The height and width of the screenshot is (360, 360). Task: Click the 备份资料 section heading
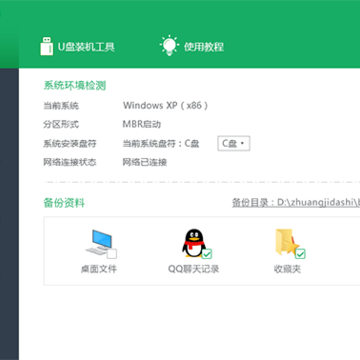tap(64, 203)
